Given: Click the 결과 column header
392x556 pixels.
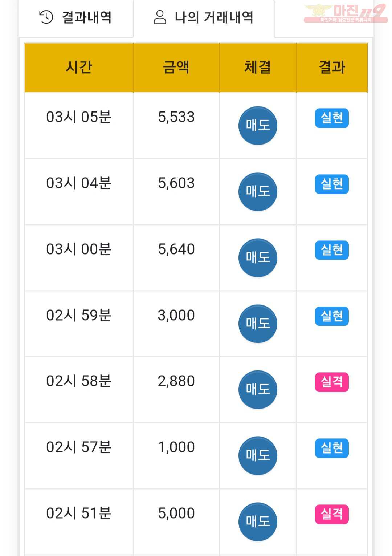Looking at the screenshot, I should [332, 68].
